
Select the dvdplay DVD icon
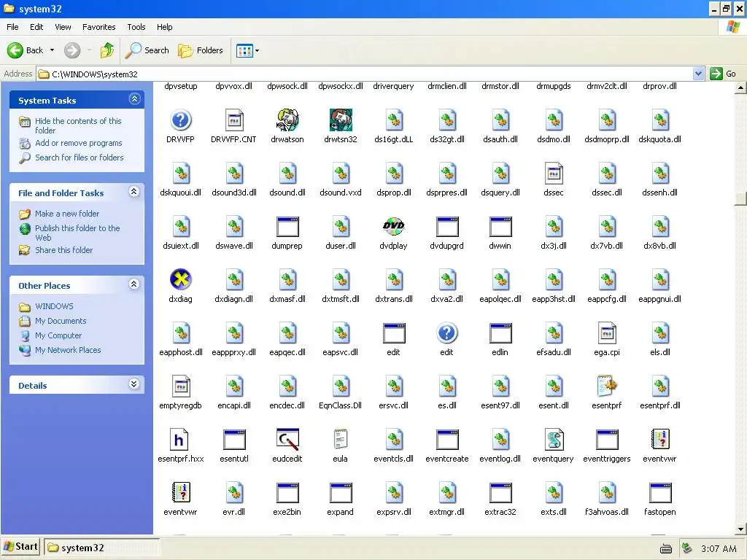pyautogui.click(x=393, y=227)
